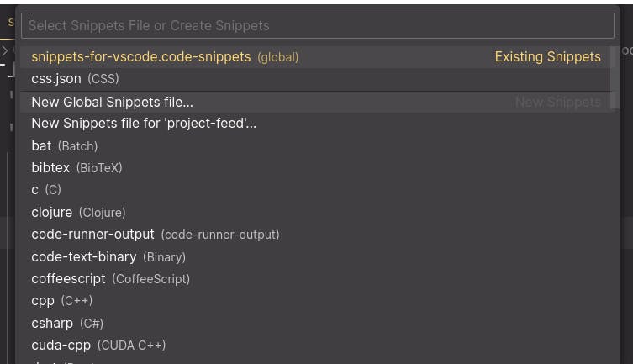Select New Snippets file for 'project-feed'

(x=144, y=124)
